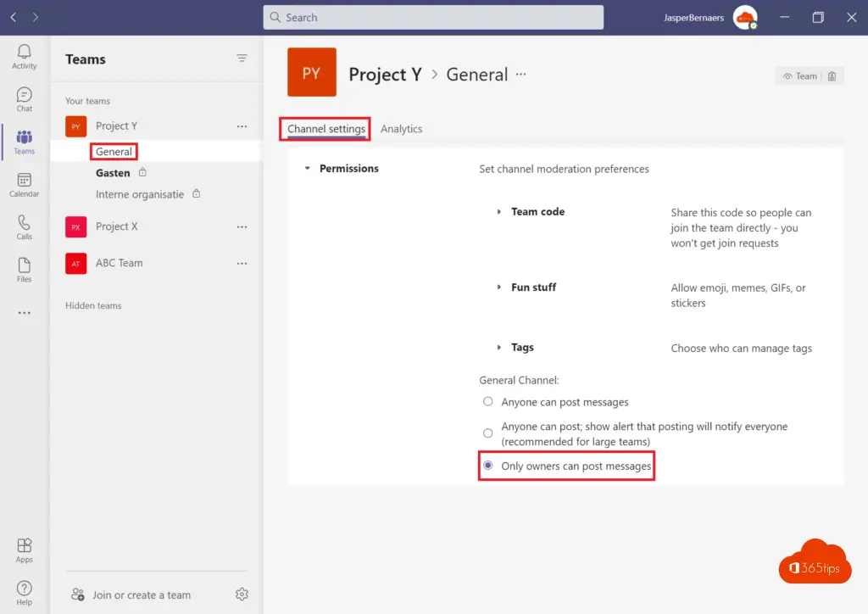Open more options for Project Y team

tap(242, 126)
